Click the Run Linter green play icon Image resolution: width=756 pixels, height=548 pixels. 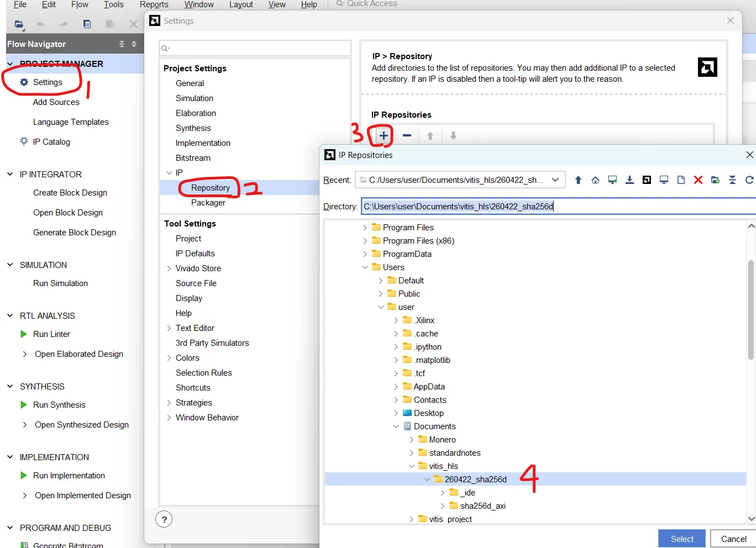24,334
